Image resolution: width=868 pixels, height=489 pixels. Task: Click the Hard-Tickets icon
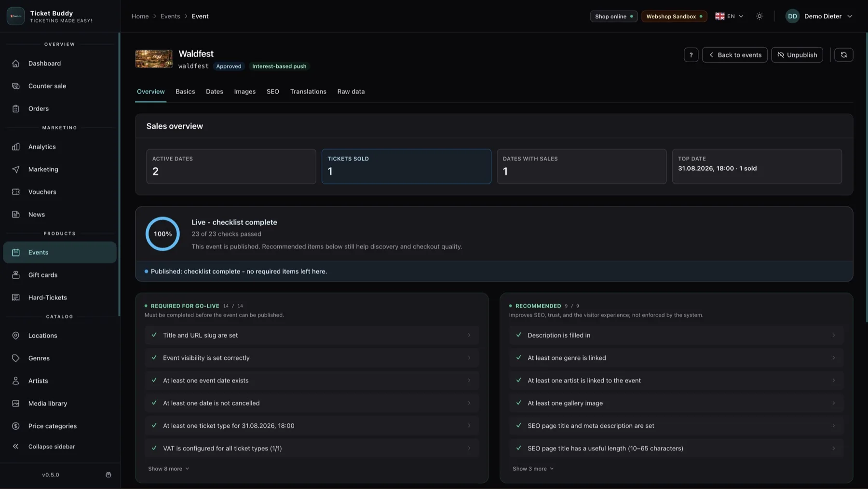pyautogui.click(x=15, y=298)
